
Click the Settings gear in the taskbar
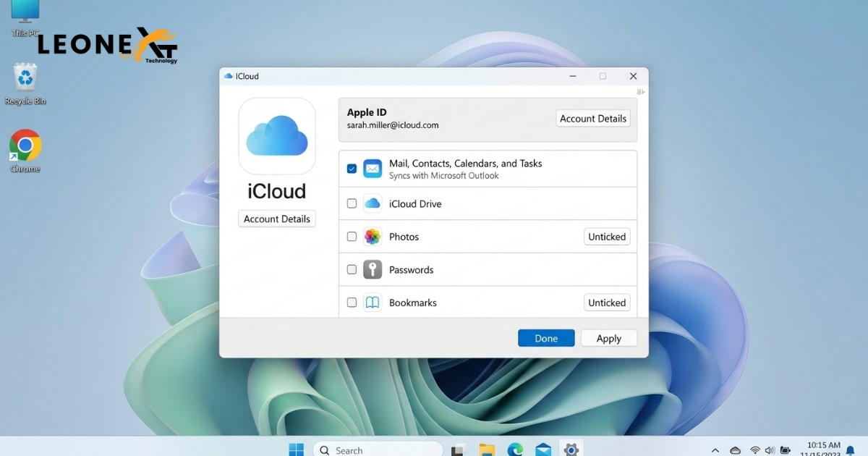click(571, 450)
